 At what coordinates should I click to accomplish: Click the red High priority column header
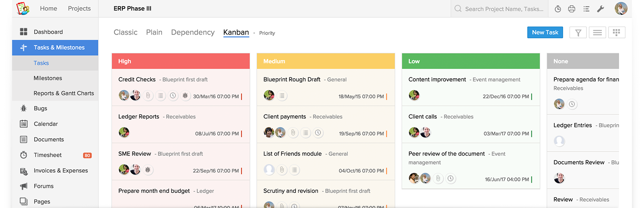[x=181, y=61]
